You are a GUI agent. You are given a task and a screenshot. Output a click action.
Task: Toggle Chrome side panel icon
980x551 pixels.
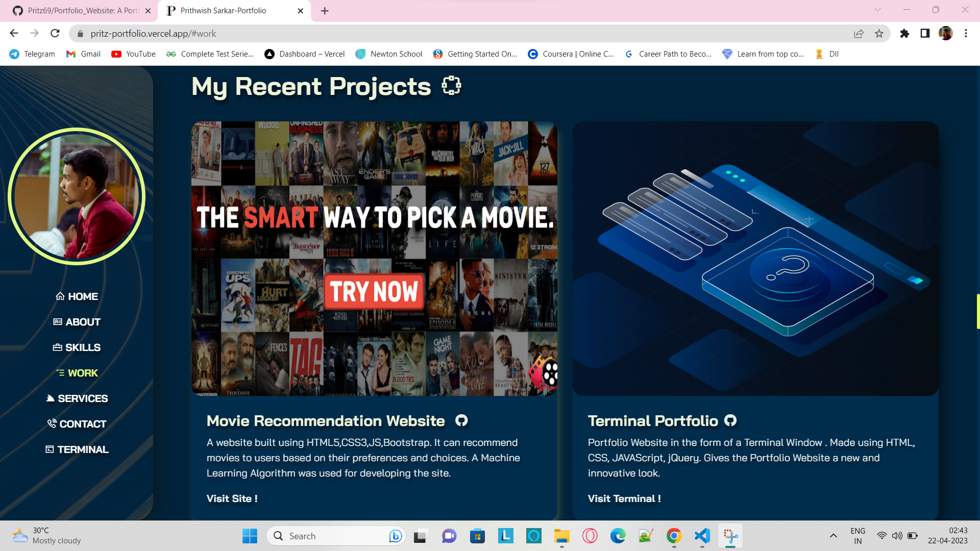(925, 34)
